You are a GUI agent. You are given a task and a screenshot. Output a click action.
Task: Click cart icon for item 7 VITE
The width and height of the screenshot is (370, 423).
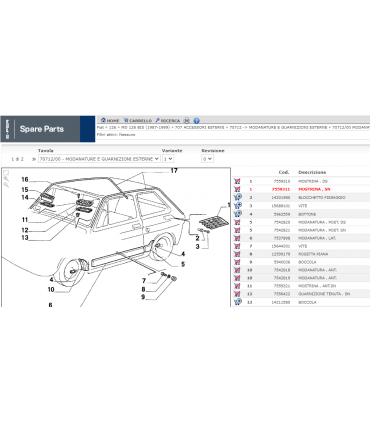click(237, 246)
